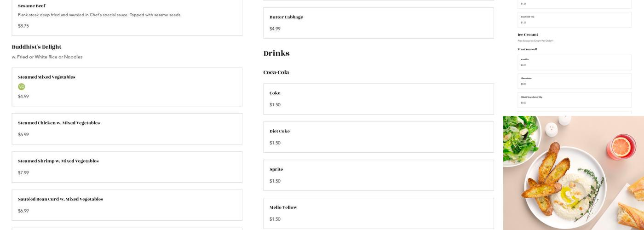Image resolution: width=644 pixels, height=230 pixels.
Task: Click the Unsweet Tea item
Action: point(574,19)
